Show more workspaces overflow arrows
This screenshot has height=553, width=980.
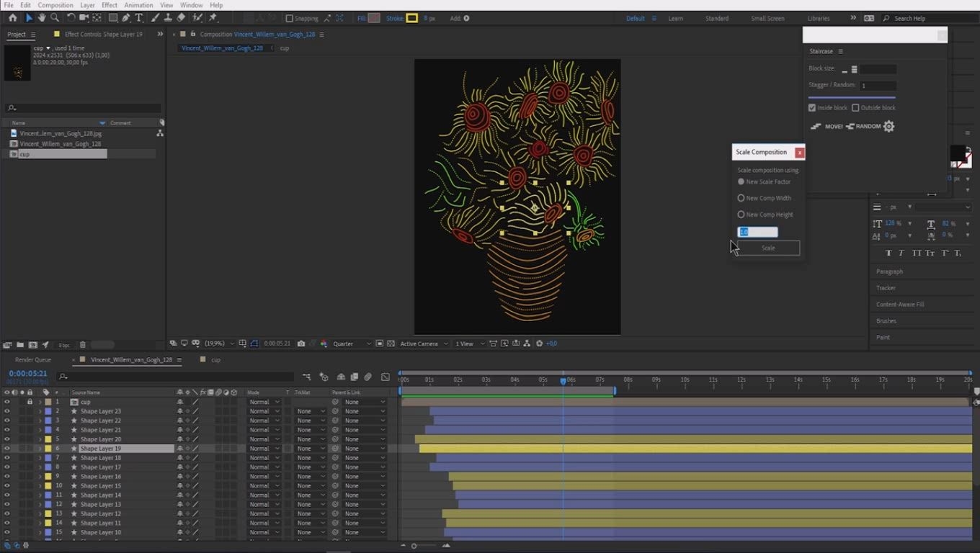[853, 18]
